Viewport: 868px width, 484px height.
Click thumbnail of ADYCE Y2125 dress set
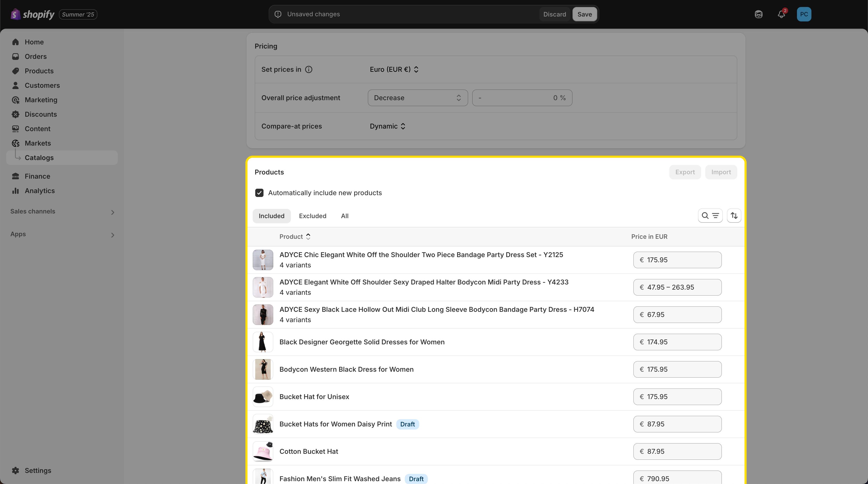[x=263, y=260]
